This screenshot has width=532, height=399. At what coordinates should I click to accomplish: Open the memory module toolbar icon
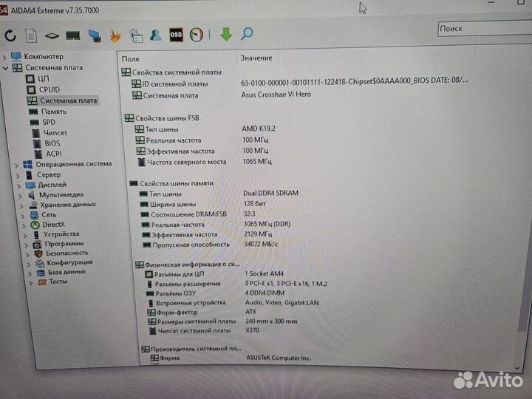72,35
